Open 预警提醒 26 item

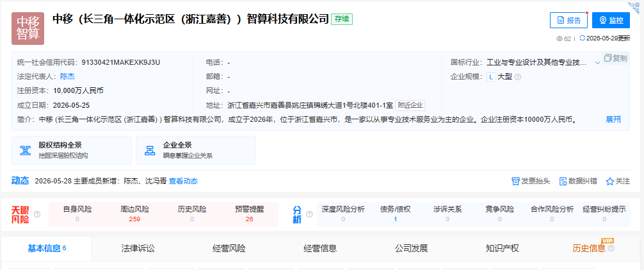coord(249,214)
